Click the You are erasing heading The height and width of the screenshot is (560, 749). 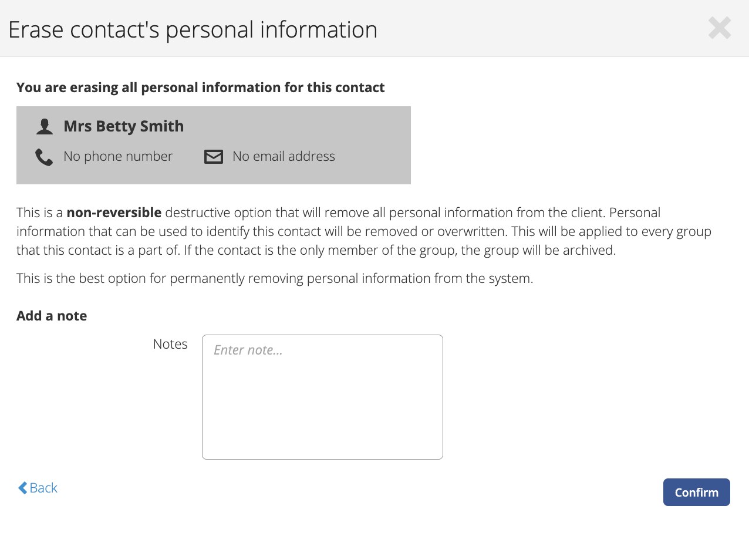pos(200,87)
